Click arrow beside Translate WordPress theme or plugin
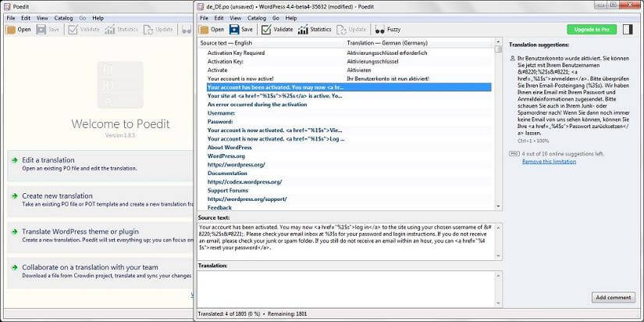Image resolution: width=644 pixels, height=322 pixels. coord(15,231)
